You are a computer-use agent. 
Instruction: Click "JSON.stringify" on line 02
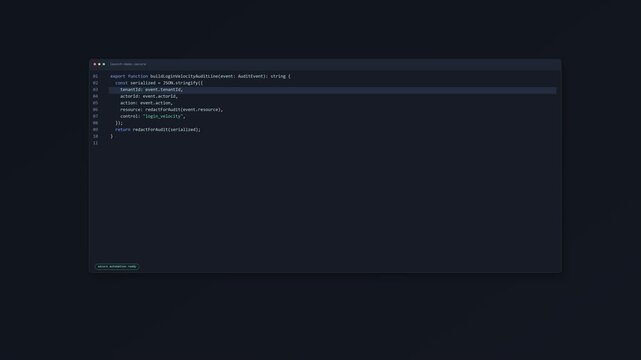[181, 83]
